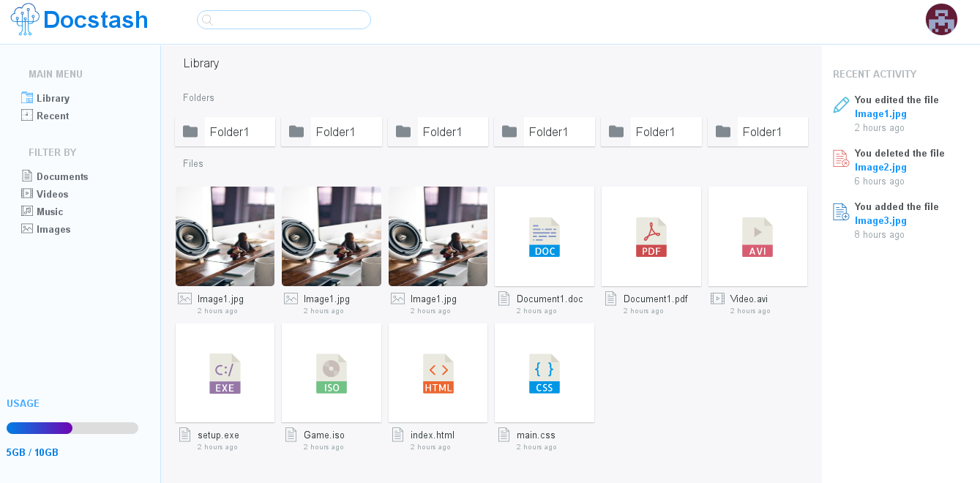Filter files by Videos
980x483 pixels.
pos(52,194)
